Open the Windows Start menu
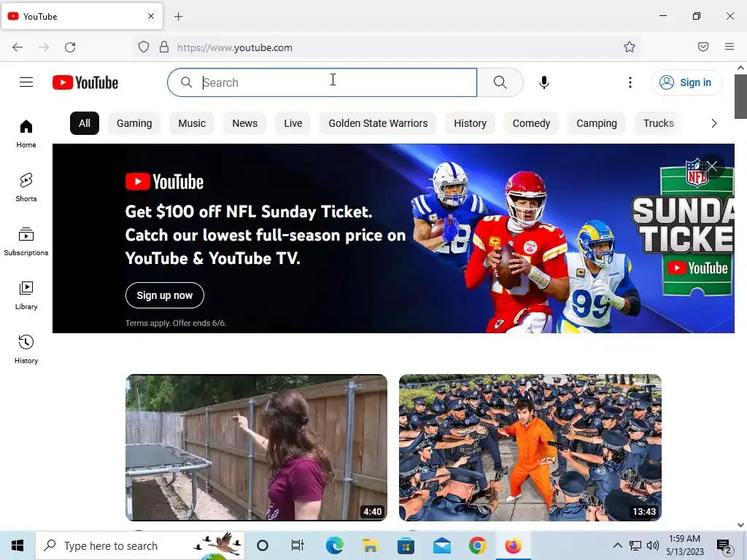The image size is (747, 560). 18,545
